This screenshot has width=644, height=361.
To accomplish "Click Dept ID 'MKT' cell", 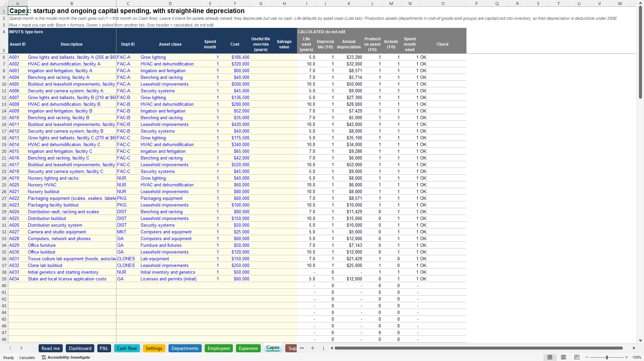I will [x=128, y=232].
